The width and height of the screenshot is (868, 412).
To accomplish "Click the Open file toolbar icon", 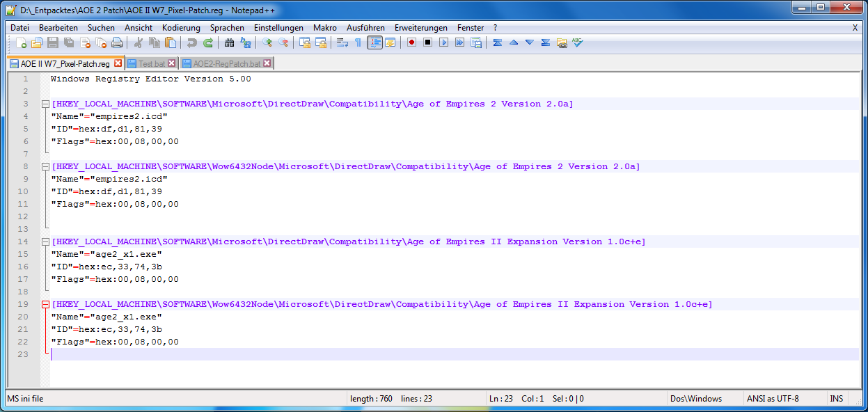I will click(x=37, y=42).
